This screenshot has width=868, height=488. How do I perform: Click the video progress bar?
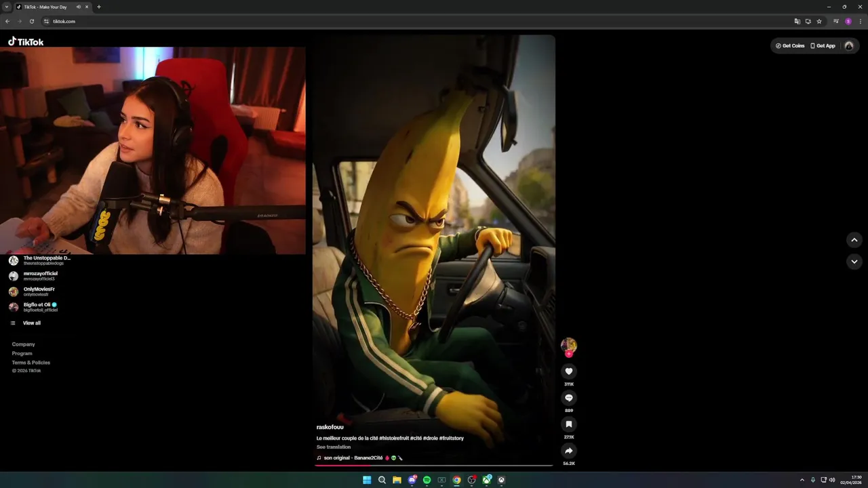pos(434,466)
